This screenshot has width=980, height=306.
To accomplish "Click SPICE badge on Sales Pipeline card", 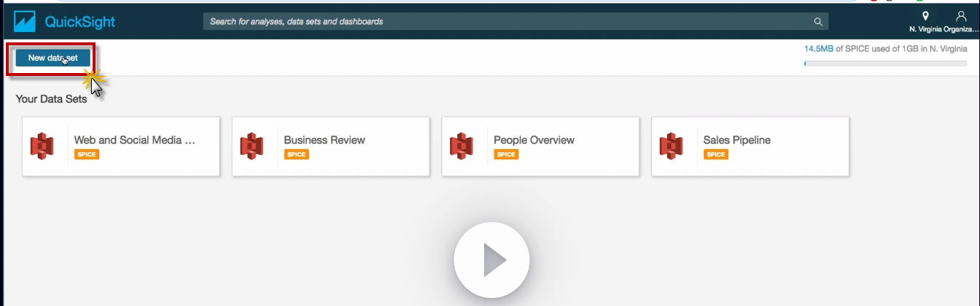I will pos(715,154).
